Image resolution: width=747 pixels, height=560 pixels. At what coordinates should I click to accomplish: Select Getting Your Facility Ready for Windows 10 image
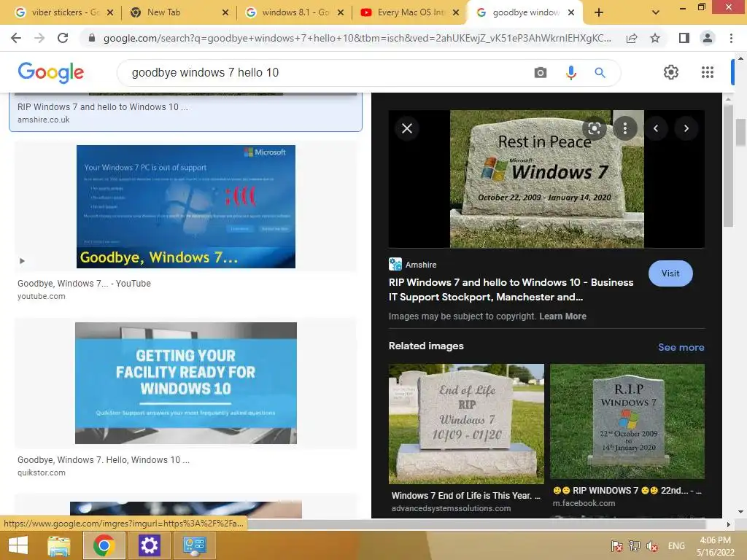(186, 383)
